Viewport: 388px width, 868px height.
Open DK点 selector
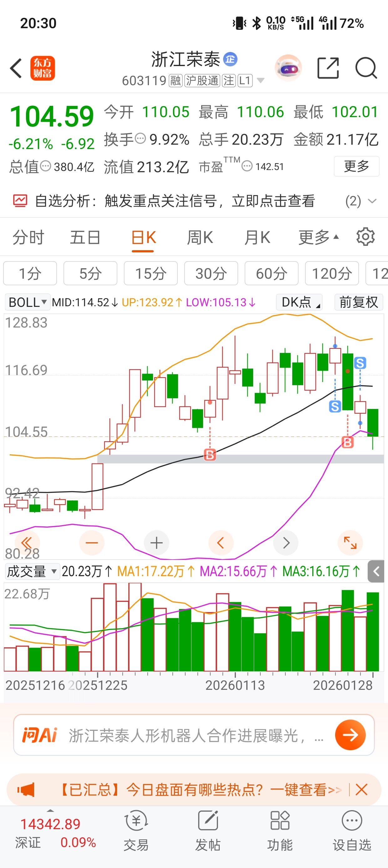point(299,302)
